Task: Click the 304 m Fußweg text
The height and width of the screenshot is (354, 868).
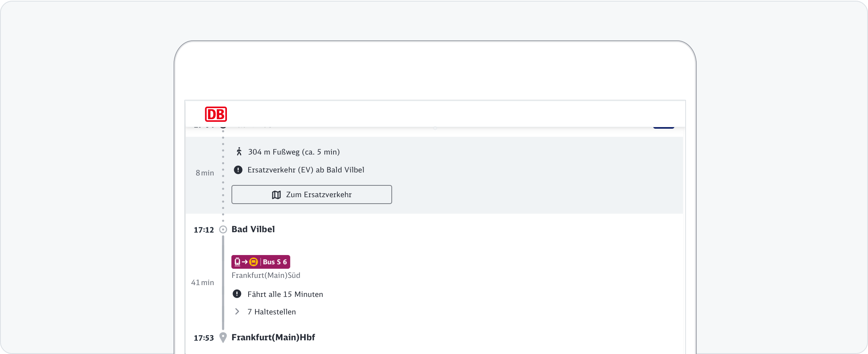Action: pyautogui.click(x=294, y=152)
